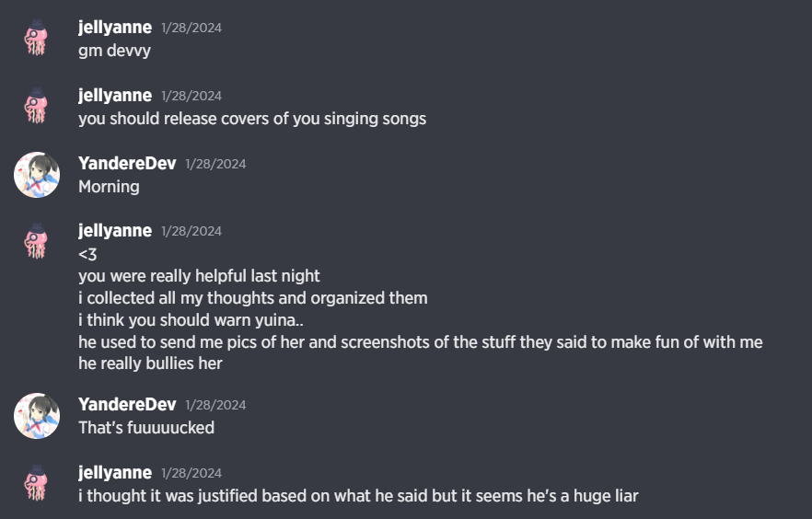This screenshot has height=519, width=812.
Task: Click jellyanne's name above the singing covers message
Action: pyautogui.click(x=115, y=96)
